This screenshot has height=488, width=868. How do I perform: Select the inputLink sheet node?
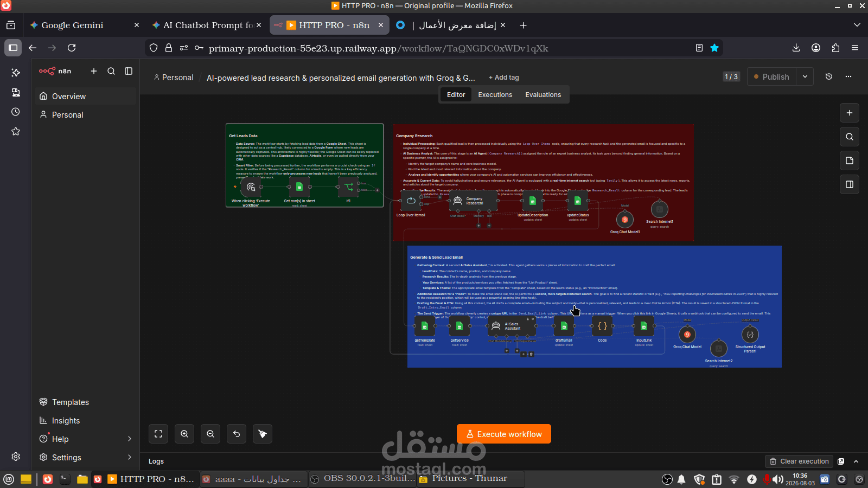tap(644, 326)
